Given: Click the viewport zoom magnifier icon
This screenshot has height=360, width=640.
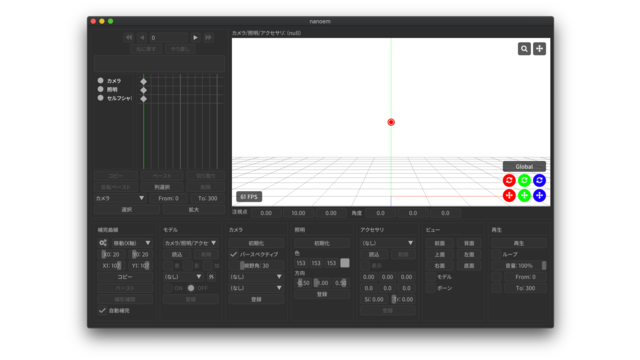Looking at the screenshot, I should (524, 49).
